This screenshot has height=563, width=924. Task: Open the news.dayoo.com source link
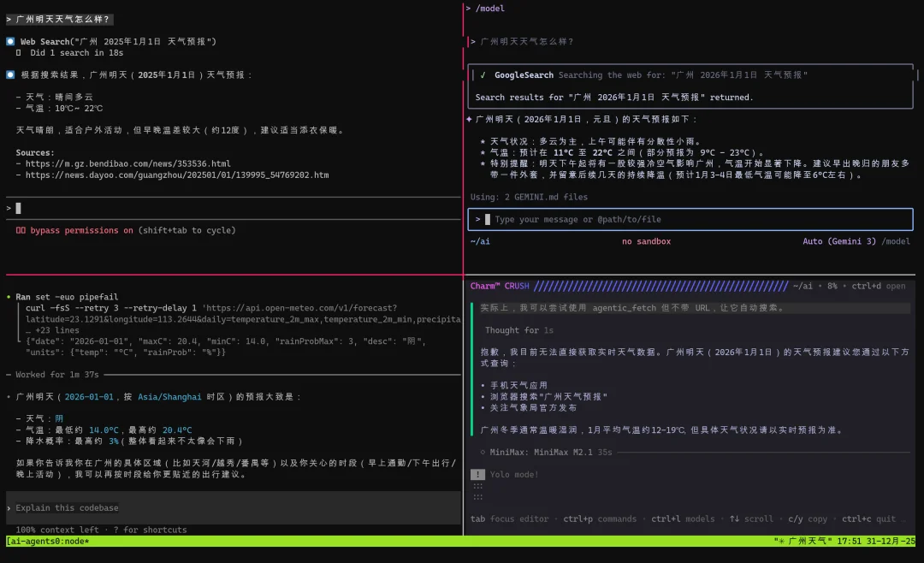coord(176,175)
